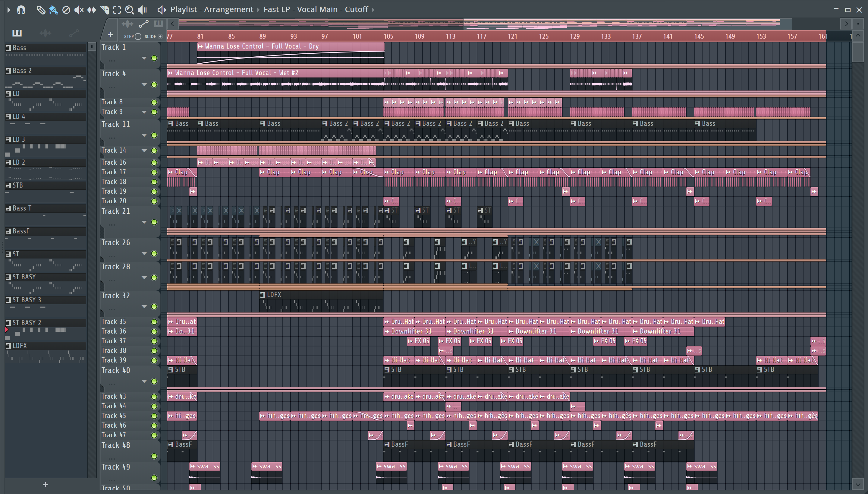Select the Delete tool icon

(66, 10)
